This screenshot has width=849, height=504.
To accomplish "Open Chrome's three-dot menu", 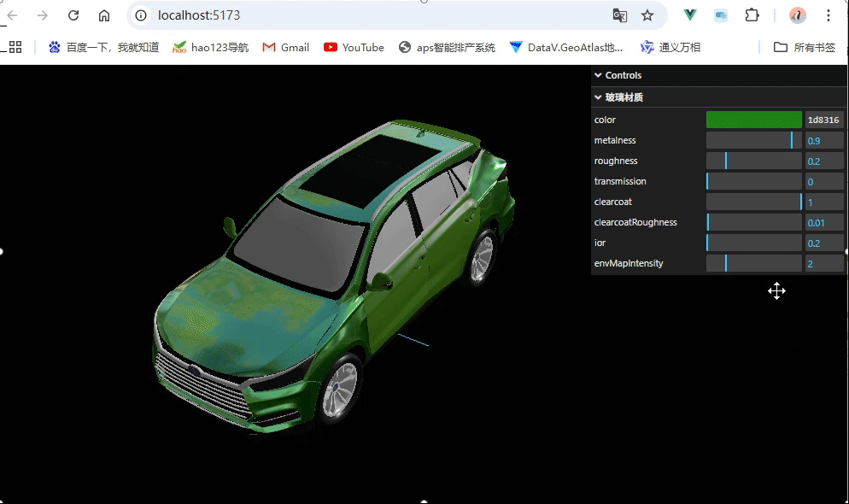I will pos(829,15).
